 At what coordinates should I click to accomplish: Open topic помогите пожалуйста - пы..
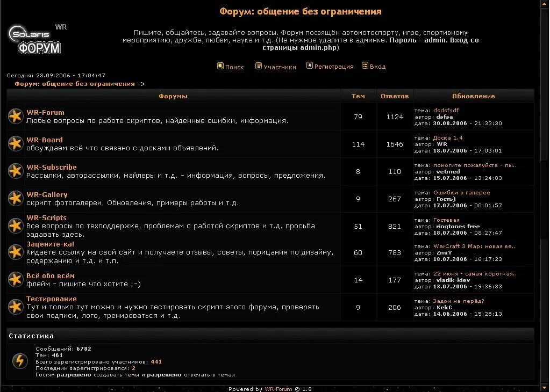coord(475,165)
